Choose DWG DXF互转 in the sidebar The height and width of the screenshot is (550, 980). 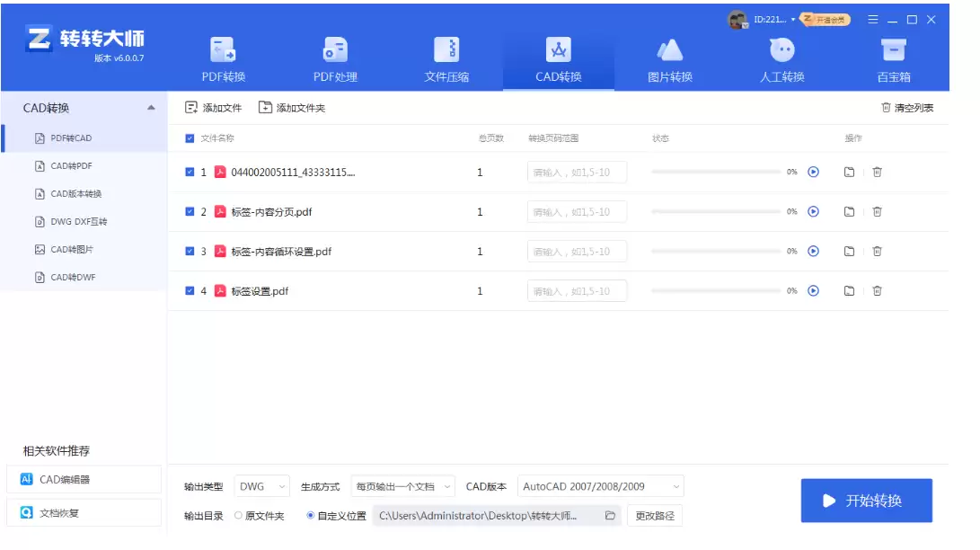coord(78,222)
